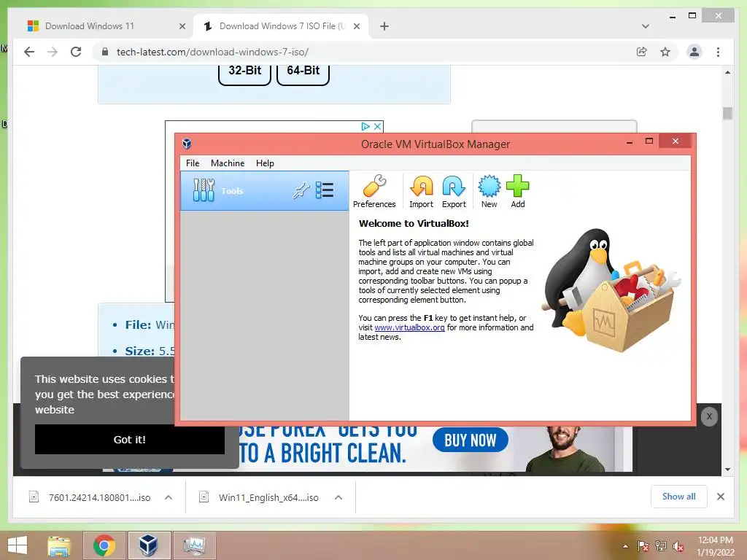Reload the Chrome page

(x=76, y=52)
